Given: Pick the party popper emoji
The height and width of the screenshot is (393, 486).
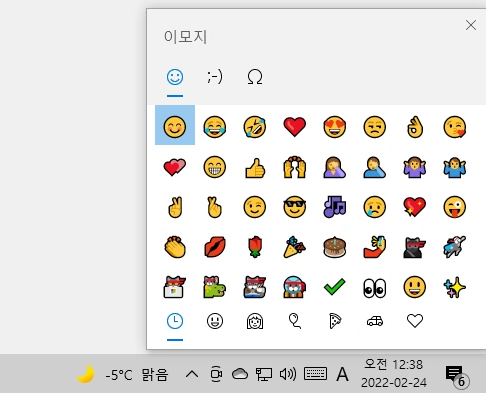Looking at the screenshot, I should (x=295, y=247).
